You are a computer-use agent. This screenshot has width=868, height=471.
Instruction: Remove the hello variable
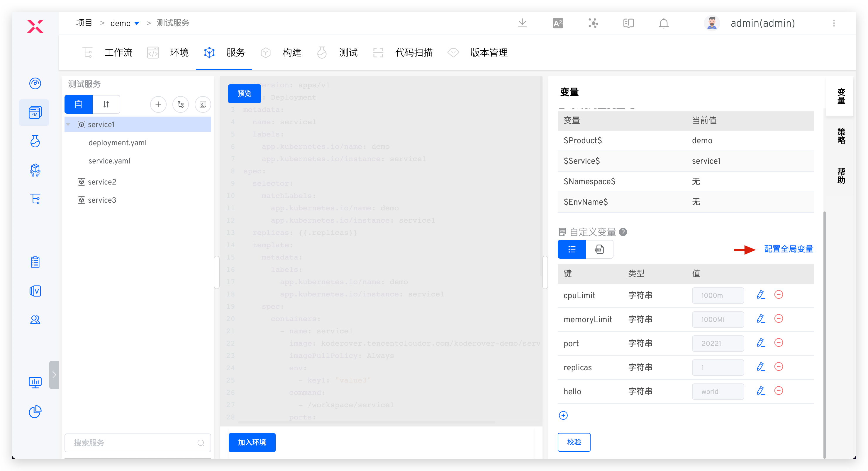point(778,391)
